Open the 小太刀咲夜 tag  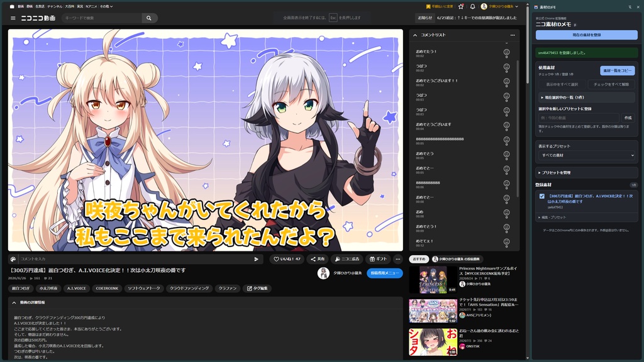(x=48, y=288)
